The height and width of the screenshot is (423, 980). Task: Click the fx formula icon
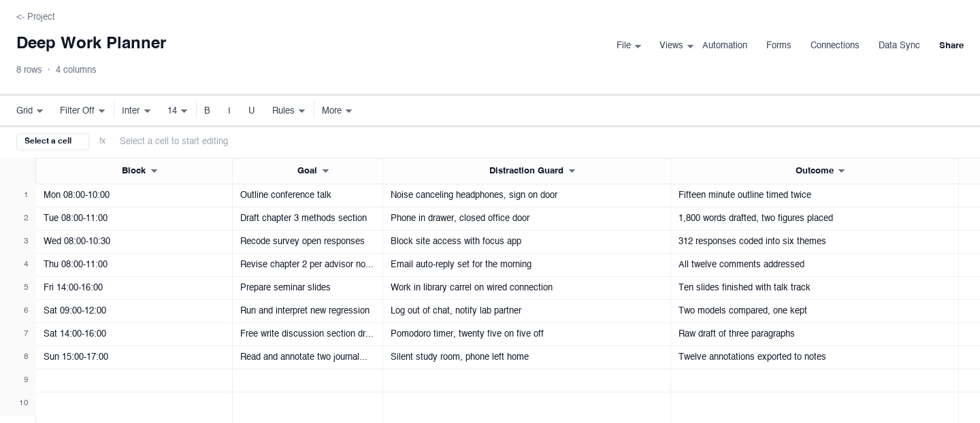[103, 141]
